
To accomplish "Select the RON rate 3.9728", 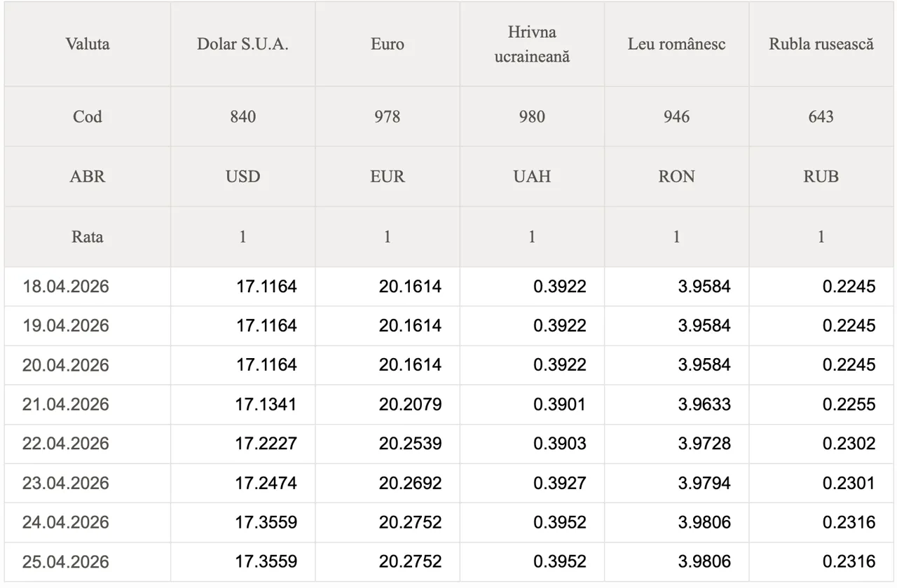I will [x=704, y=444].
